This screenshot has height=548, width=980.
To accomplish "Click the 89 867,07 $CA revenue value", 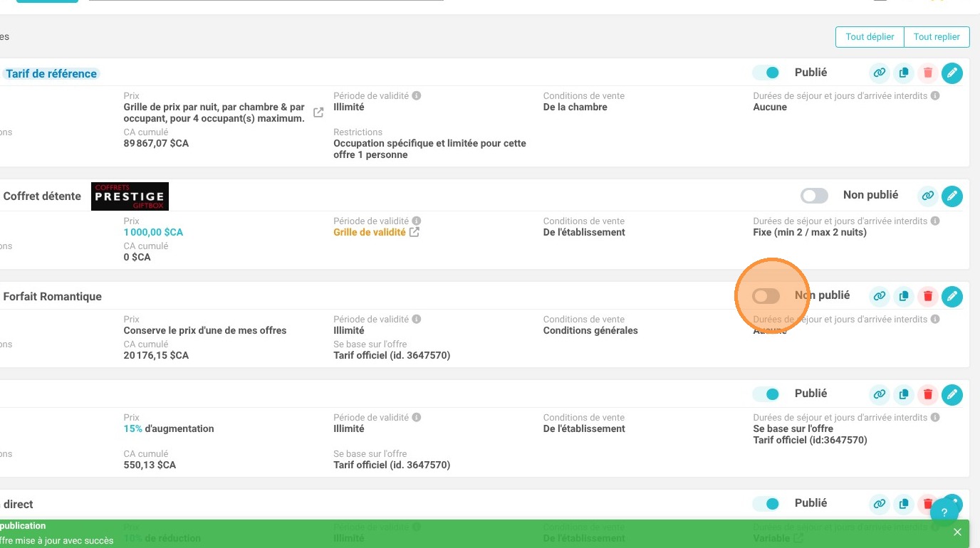I will [x=156, y=143].
